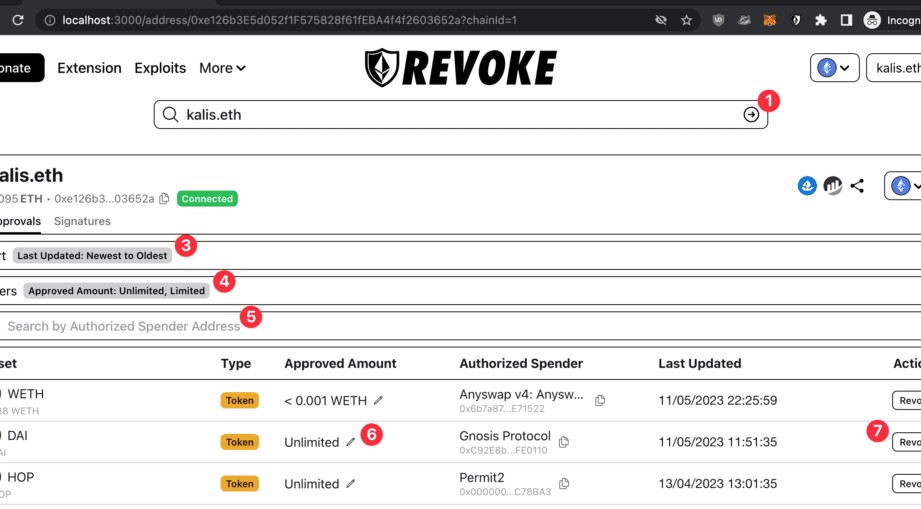Copy the Permit2 spender address
Screen dimensions: 921x509
[x=564, y=484]
